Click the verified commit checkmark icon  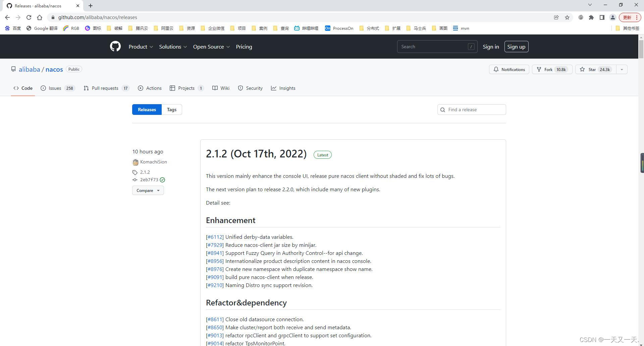[x=162, y=180]
